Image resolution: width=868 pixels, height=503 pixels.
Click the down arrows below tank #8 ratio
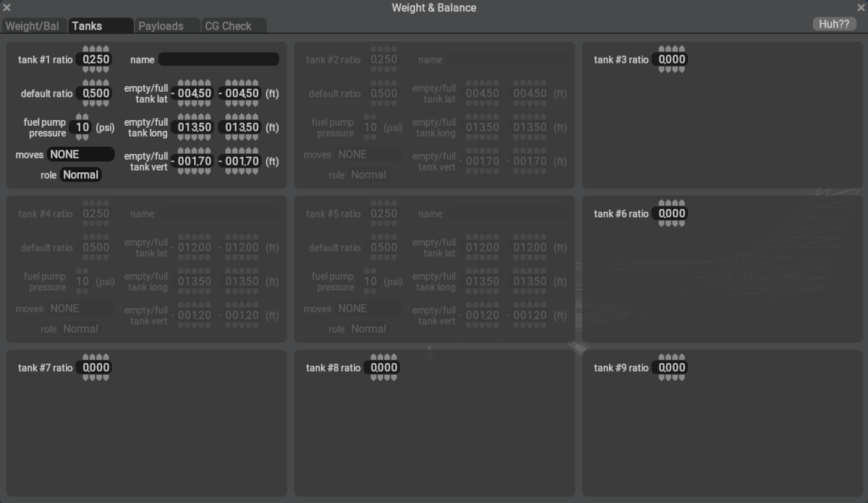(383, 377)
